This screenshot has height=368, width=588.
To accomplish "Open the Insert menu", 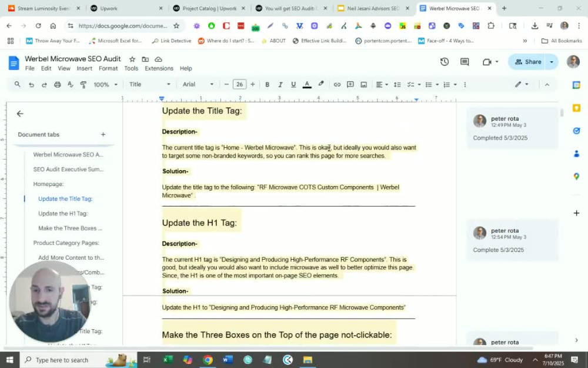I will tap(84, 68).
